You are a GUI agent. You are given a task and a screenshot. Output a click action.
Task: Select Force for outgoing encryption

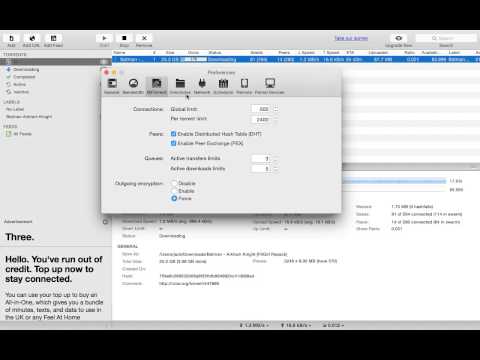tap(174, 198)
